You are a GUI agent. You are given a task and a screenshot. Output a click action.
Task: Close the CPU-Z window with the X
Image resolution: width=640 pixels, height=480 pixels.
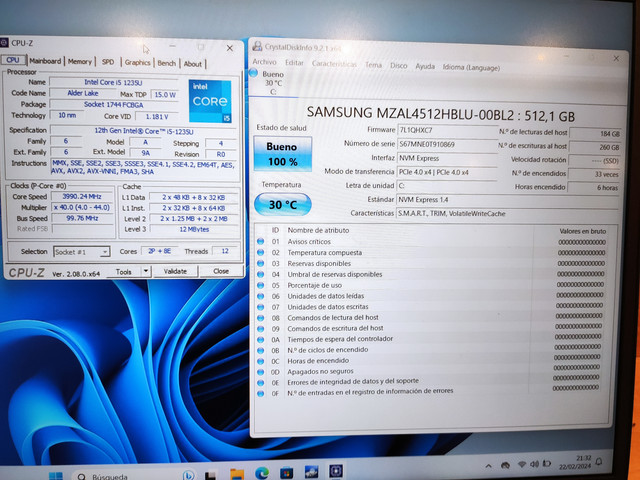coord(230,48)
